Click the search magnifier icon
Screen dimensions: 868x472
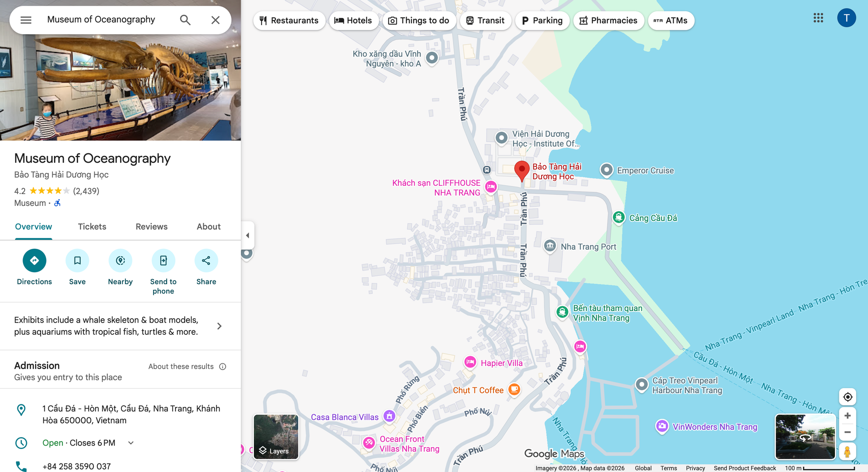(185, 20)
